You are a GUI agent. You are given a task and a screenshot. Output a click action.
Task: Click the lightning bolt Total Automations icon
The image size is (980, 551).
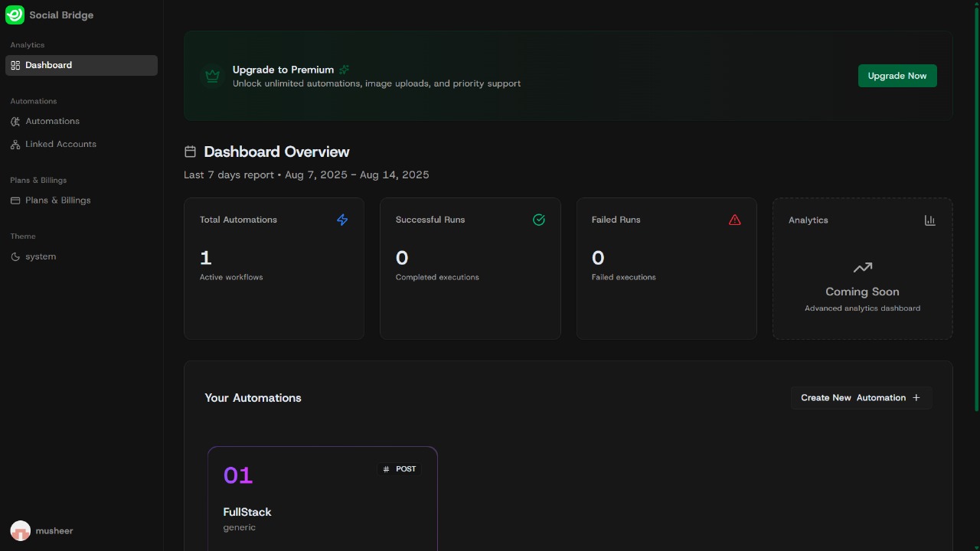(342, 220)
